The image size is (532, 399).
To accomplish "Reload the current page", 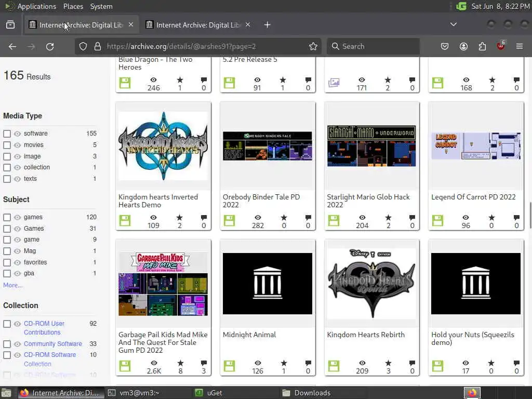I will (x=50, y=46).
